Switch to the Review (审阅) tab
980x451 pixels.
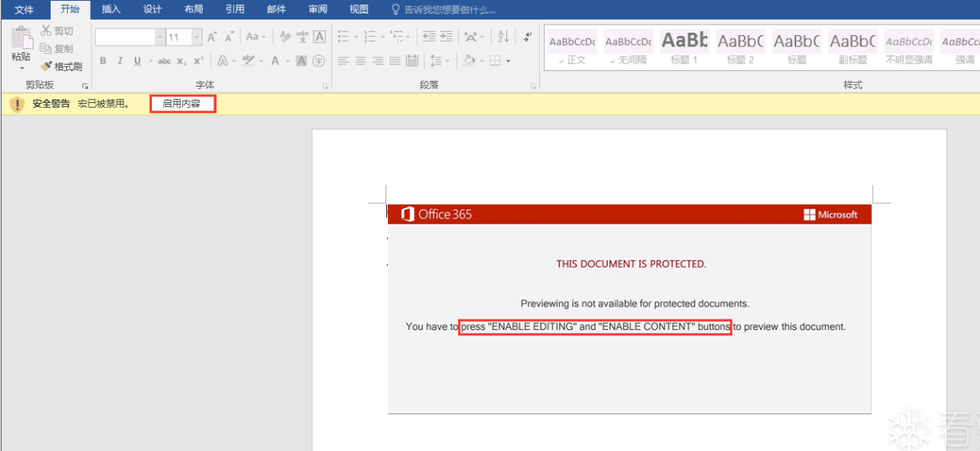pyautogui.click(x=318, y=10)
